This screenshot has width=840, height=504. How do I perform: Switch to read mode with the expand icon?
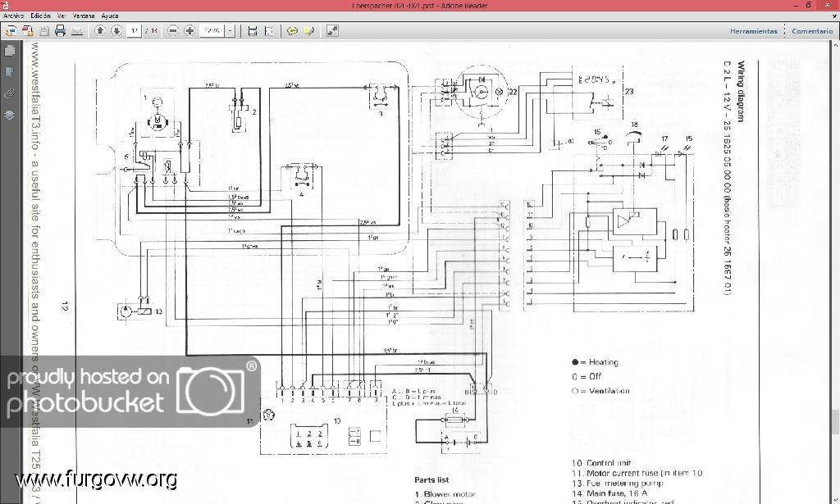(x=332, y=31)
